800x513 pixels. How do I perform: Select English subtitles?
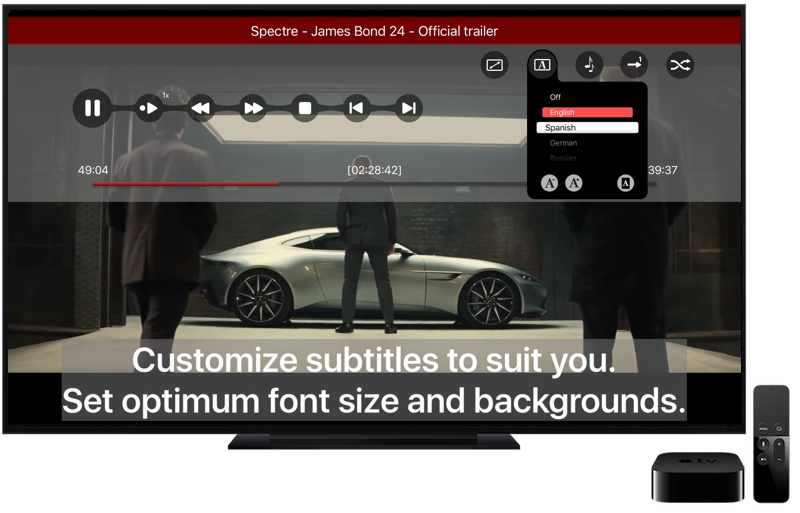pyautogui.click(x=587, y=113)
